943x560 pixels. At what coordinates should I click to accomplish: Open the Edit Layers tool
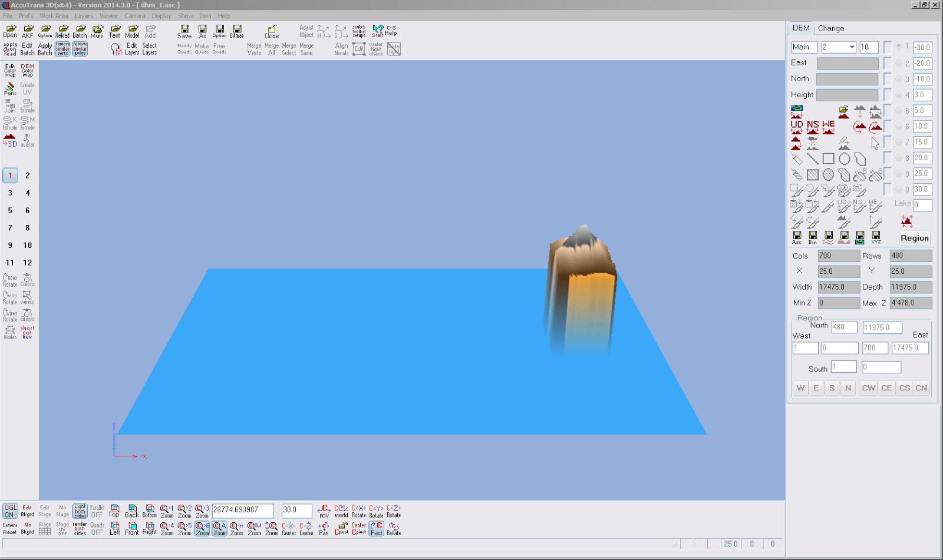pyautogui.click(x=132, y=49)
